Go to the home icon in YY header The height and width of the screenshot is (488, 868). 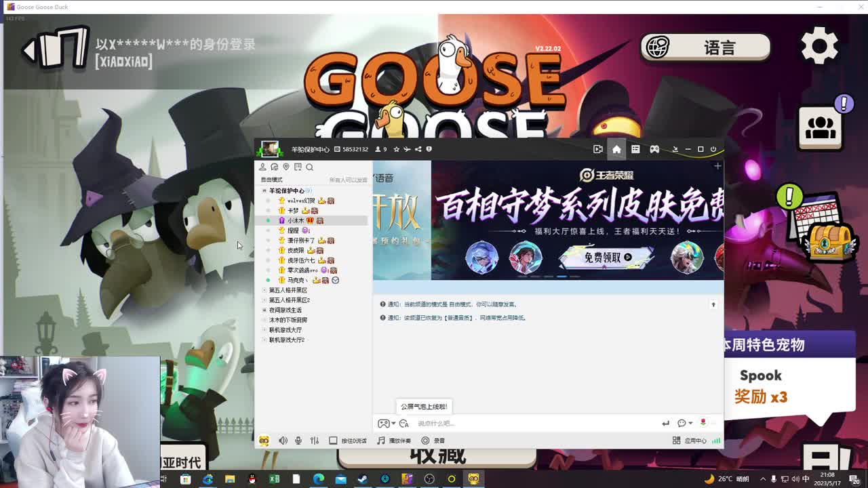tap(616, 149)
